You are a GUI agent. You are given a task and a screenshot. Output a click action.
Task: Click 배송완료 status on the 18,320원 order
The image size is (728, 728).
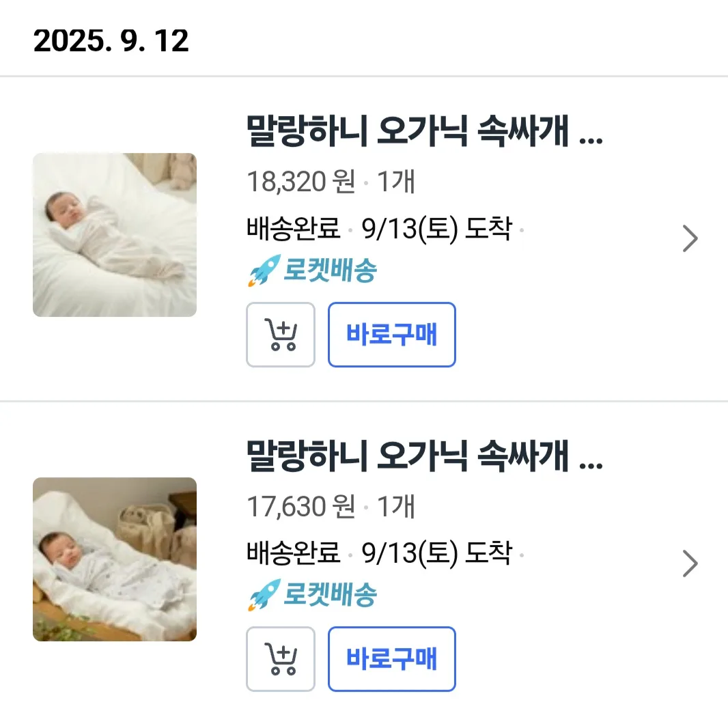click(x=294, y=229)
